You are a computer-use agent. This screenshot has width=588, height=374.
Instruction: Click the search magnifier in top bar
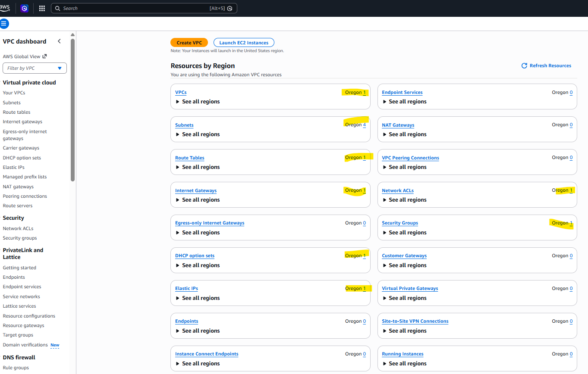(57, 8)
